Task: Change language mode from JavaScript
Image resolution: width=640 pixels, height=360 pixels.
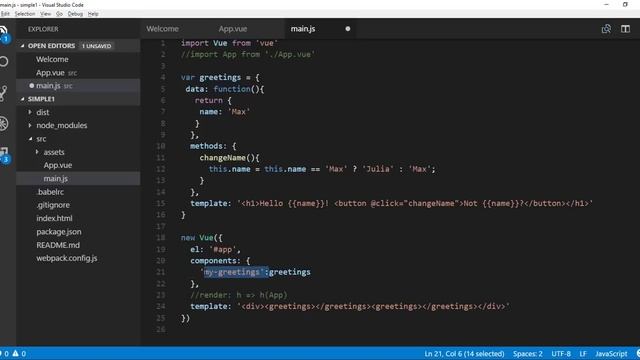Action: [611, 353]
